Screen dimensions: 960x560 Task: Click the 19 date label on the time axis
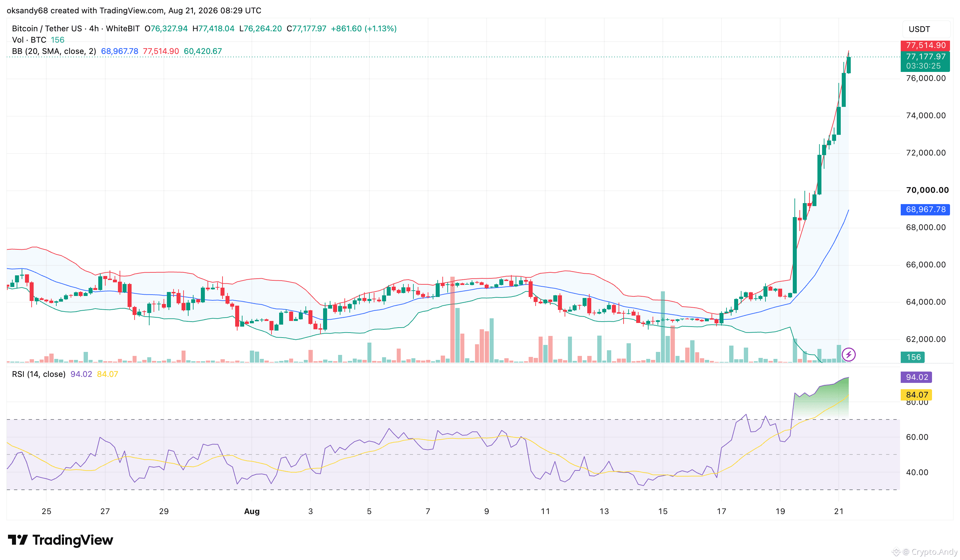780,511
